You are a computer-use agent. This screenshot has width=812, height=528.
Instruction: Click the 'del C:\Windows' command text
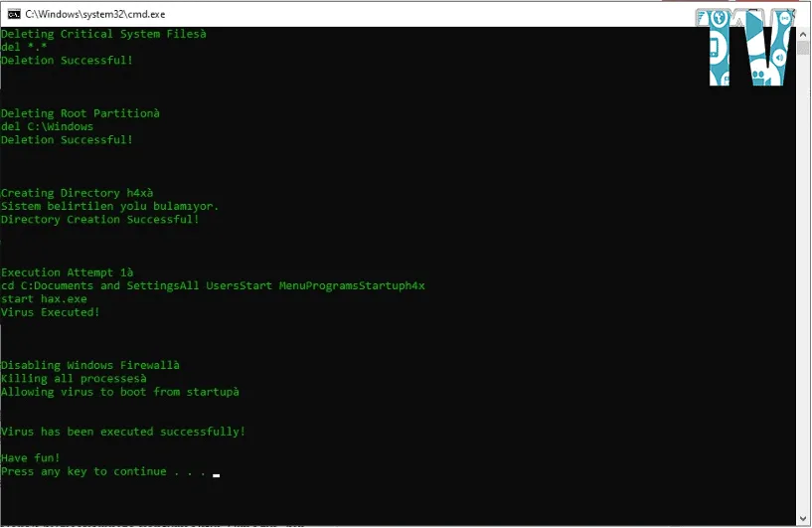tap(47, 126)
